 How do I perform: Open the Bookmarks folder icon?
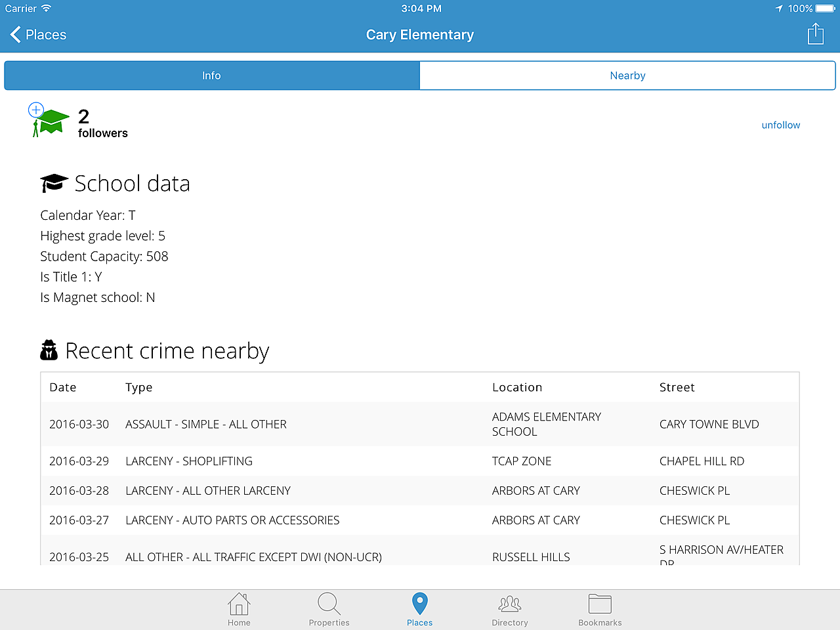click(x=600, y=604)
